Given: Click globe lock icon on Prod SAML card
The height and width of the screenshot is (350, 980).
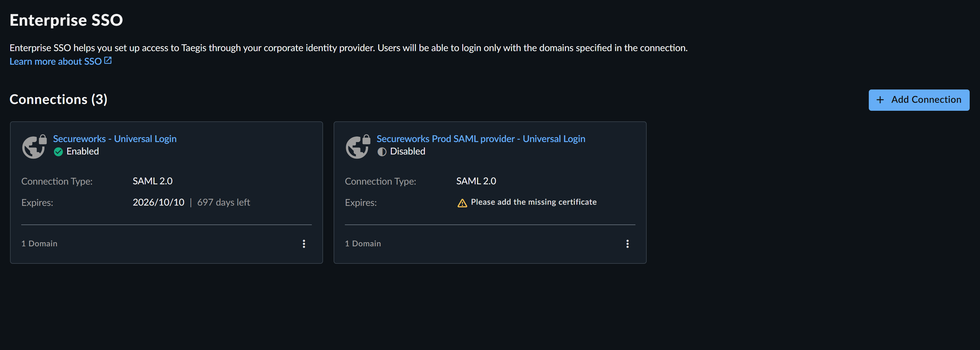Looking at the screenshot, I should pos(358,146).
